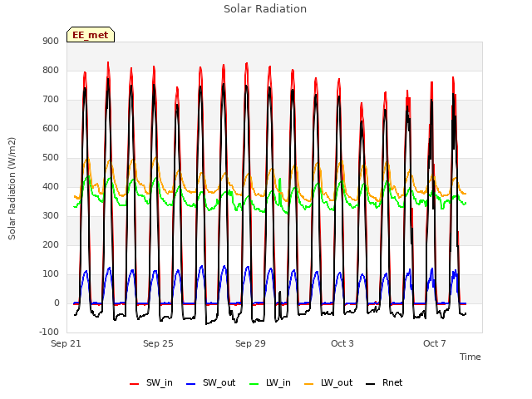Click the EE_met annotation label
The width and height of the screenshot is (532, 399).
click(91, 35)
